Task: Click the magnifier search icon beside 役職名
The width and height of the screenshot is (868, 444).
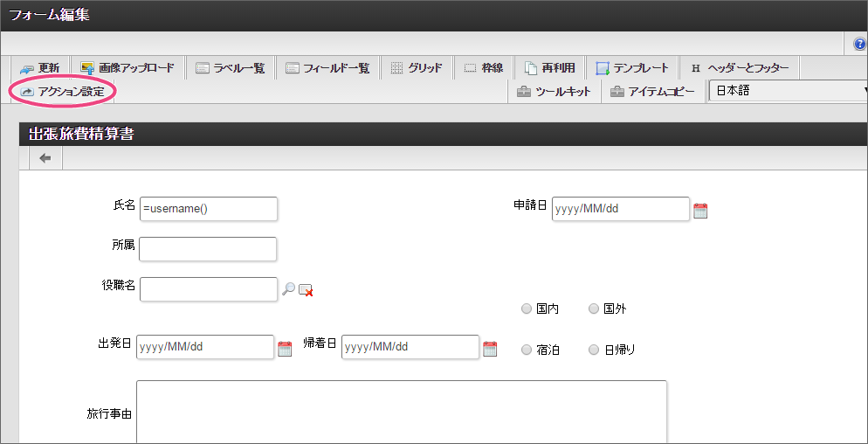Action: 288,288
